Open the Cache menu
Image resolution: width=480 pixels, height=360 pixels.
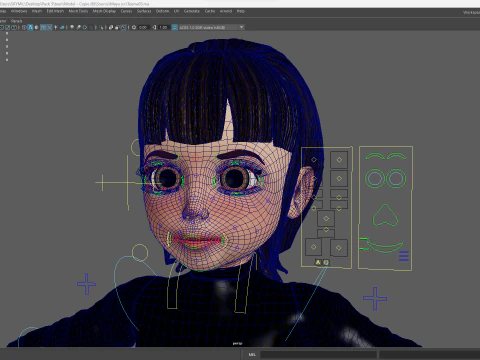coord(210,11)
